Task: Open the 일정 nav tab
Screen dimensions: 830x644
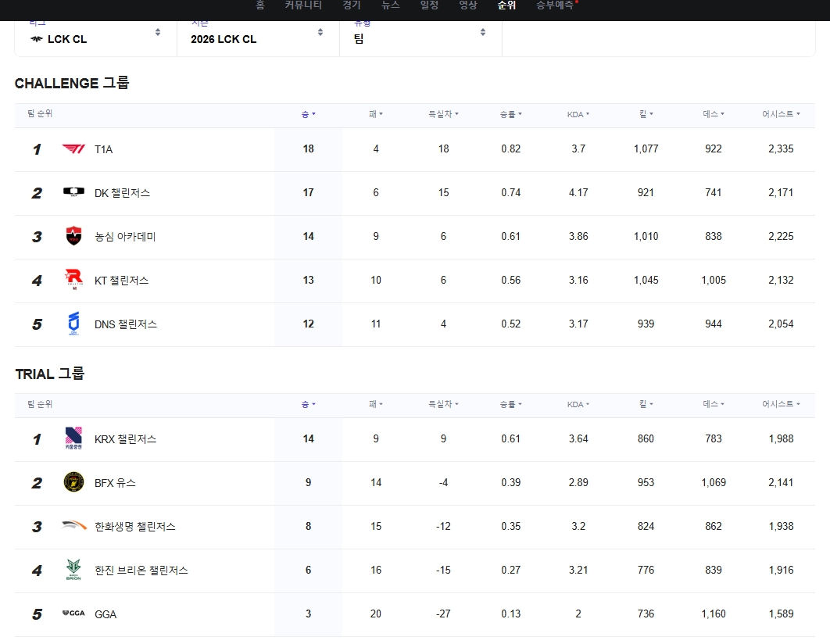Action: coord(429,5)
